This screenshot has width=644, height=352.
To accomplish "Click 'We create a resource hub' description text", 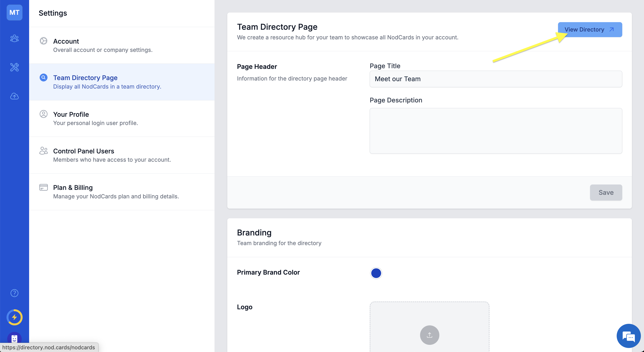I will [x=348, y=37].
